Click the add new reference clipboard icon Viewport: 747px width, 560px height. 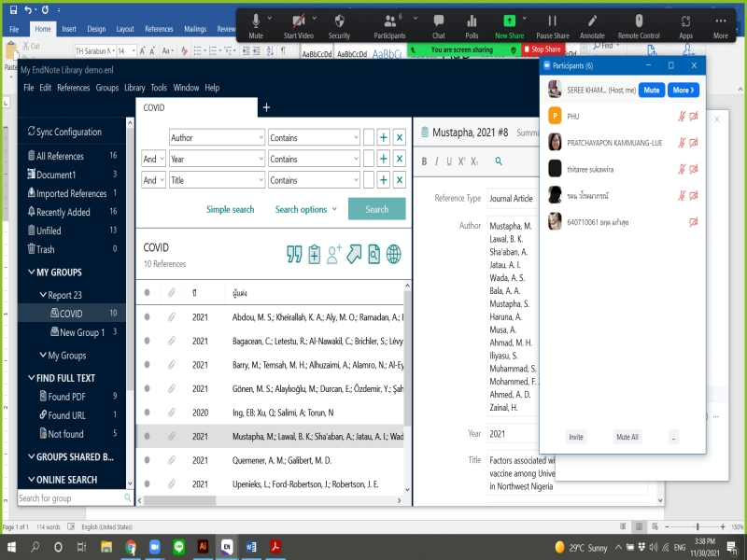pos(315,254)
